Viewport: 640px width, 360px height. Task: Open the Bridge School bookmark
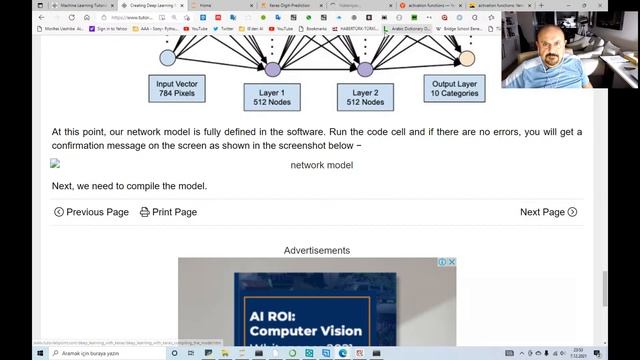click(x=460, y=29)
